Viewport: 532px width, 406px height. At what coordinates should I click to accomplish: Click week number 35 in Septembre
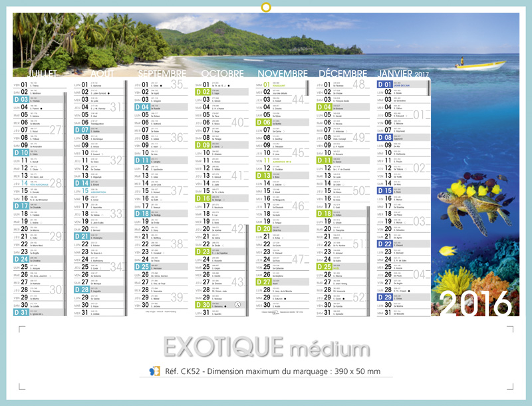[x=176, y=85]
